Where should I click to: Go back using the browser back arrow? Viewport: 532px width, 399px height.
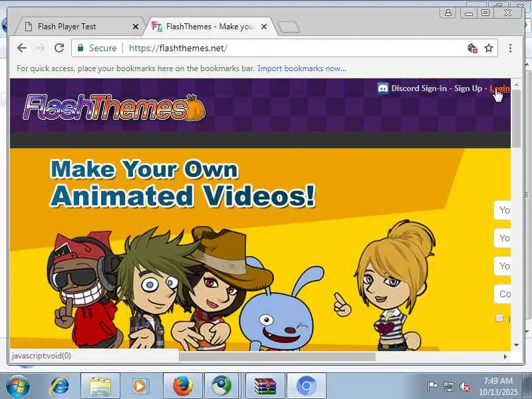[x=22, y=48]
